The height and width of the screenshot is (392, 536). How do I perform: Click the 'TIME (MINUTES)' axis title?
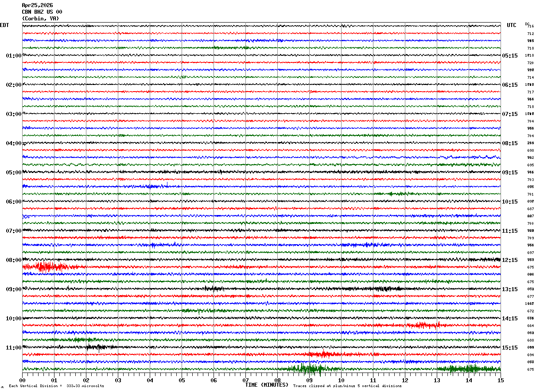[x=267, y=385]
